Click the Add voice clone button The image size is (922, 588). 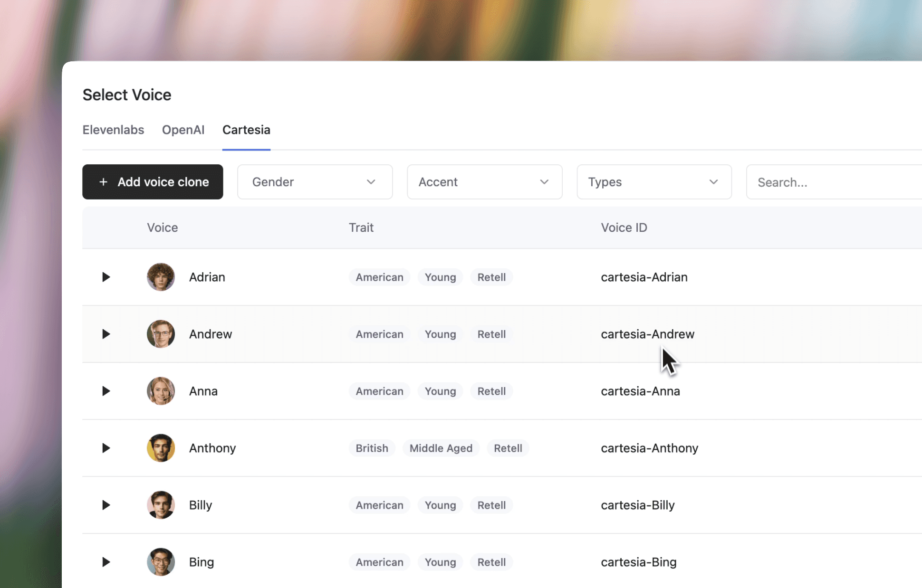153,182
